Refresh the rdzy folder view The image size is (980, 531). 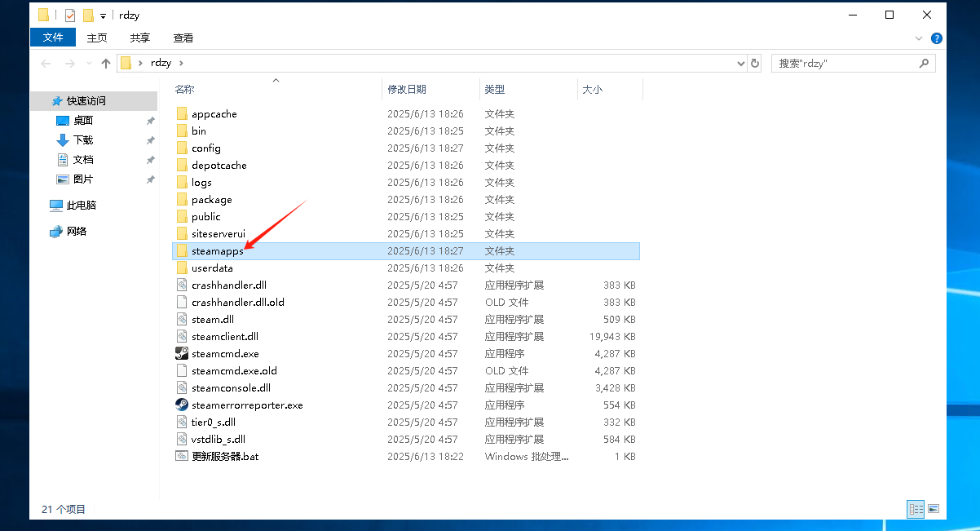tap(755, 64)
